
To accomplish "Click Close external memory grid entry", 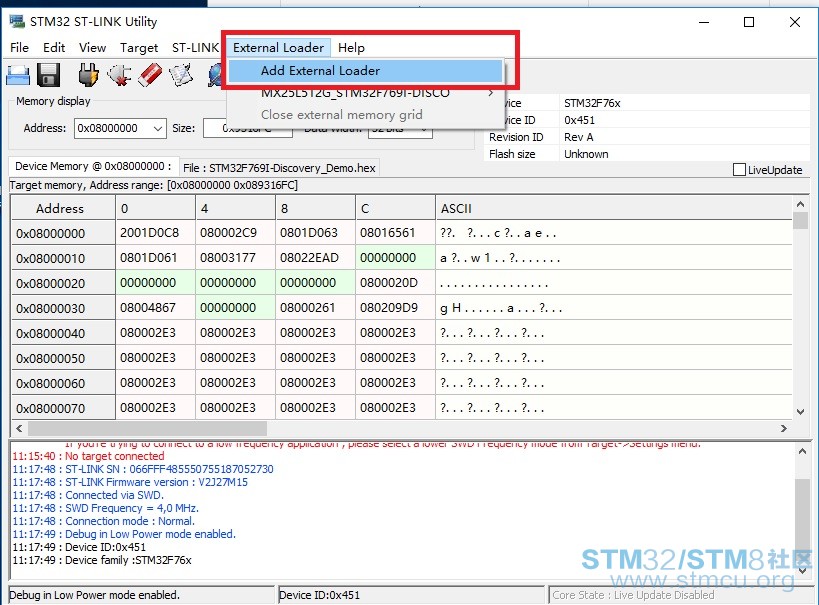I will click(366, 114).
